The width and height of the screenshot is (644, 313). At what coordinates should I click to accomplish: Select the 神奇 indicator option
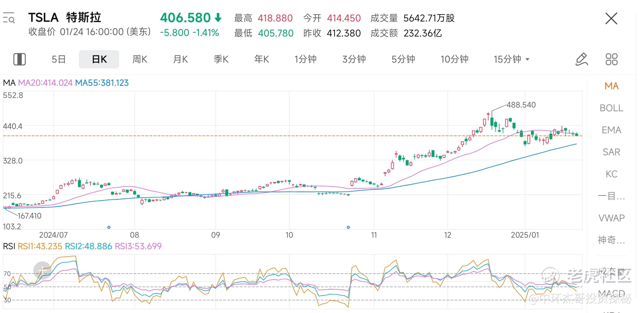click(x=612, y=240)
